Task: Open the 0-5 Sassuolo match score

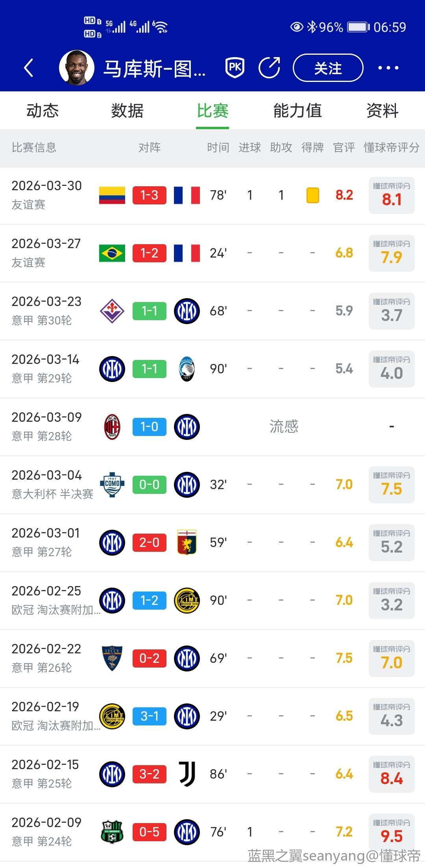Action: pyautogui.click(x=150, y=832)
